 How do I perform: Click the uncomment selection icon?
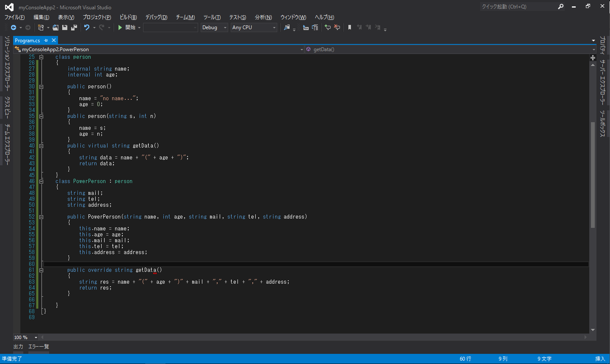tap(337, 27)
